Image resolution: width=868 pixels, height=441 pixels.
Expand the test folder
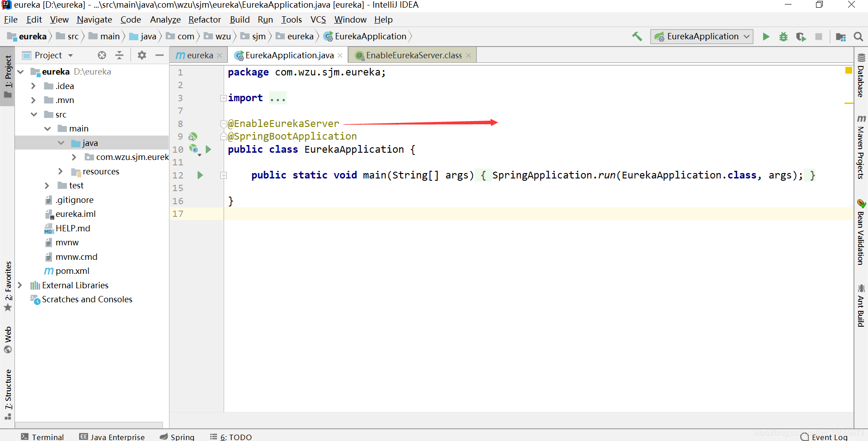[x=47, y=186]
